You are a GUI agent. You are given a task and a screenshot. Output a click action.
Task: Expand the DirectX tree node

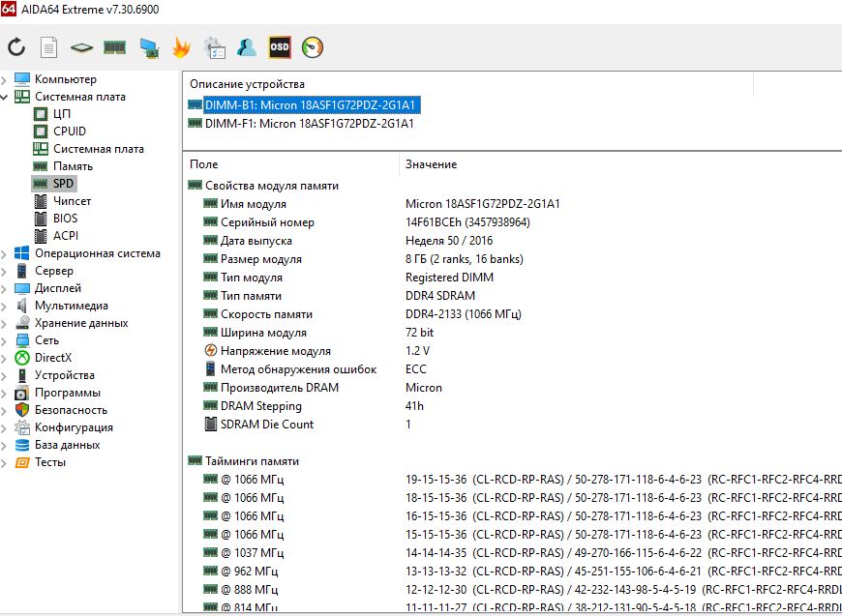4,358
